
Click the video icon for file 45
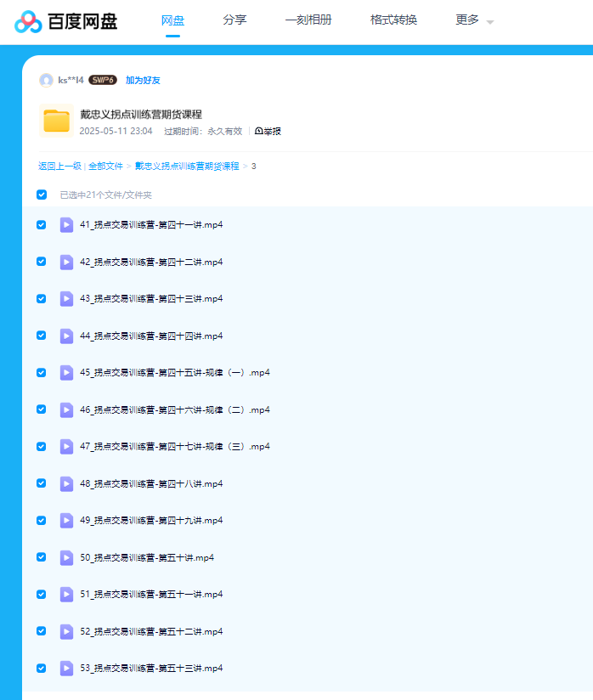tap(66, 373)
